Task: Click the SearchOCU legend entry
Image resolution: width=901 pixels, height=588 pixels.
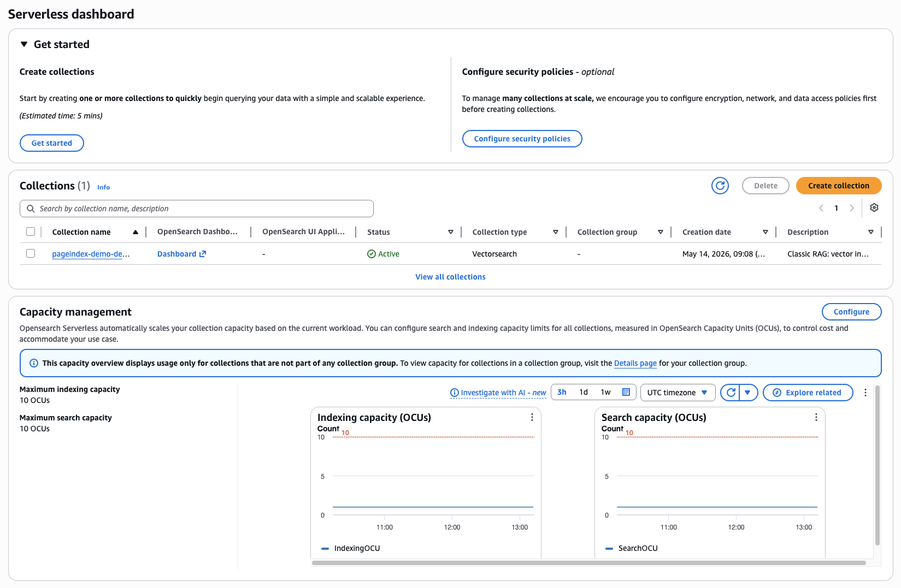Action: click(x=632, y=548)
